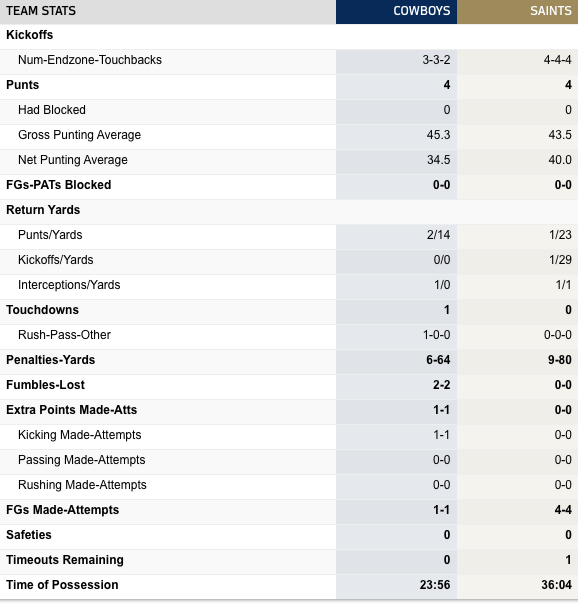Click the Saints Kickoffs/Yards value 1/29
Viewport: 578px width, 603px height.
(x=560, y=260)
